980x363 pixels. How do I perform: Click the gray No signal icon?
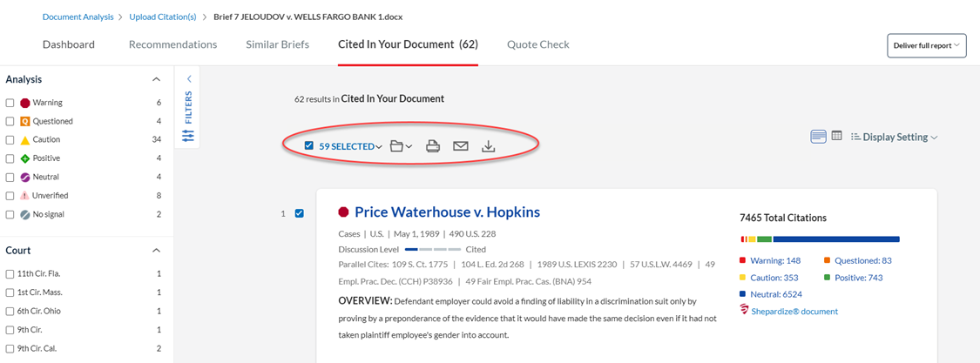click(25, 214)
